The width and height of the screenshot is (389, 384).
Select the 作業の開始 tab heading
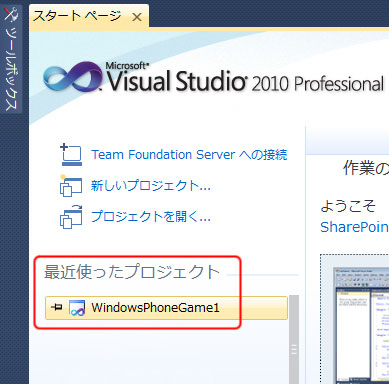click(x=366, y=168)
